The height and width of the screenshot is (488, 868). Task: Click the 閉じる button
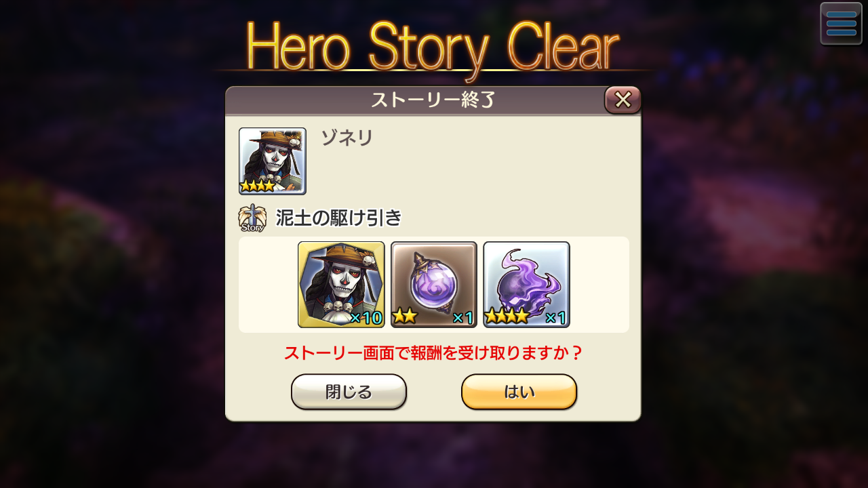(349, 392)
